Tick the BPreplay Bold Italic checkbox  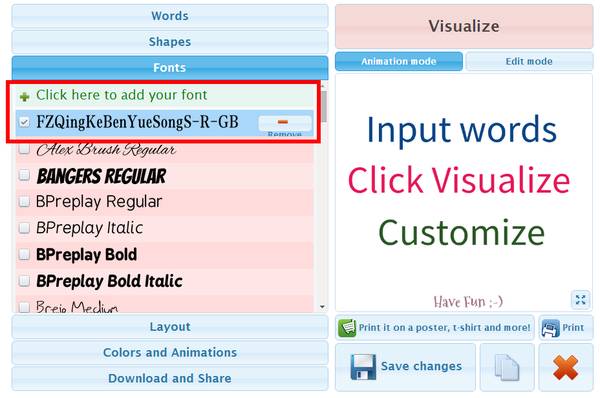(x=24, y=281)
